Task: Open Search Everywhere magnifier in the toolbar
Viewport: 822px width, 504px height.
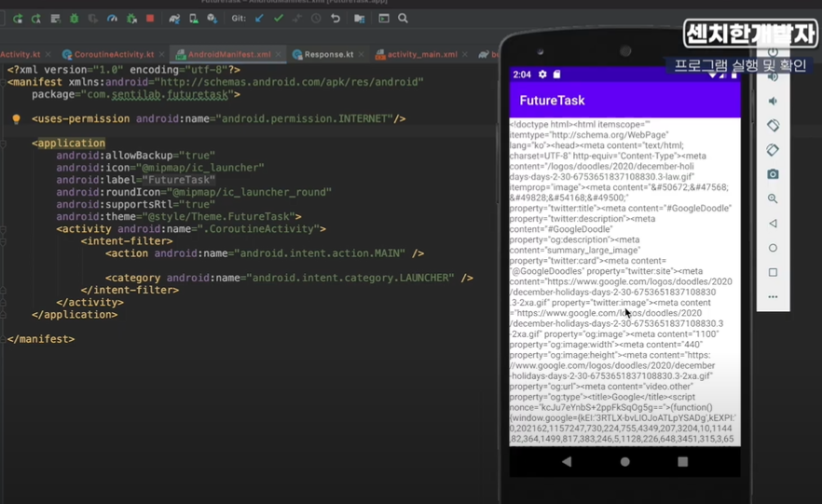Action: [403, 19]
